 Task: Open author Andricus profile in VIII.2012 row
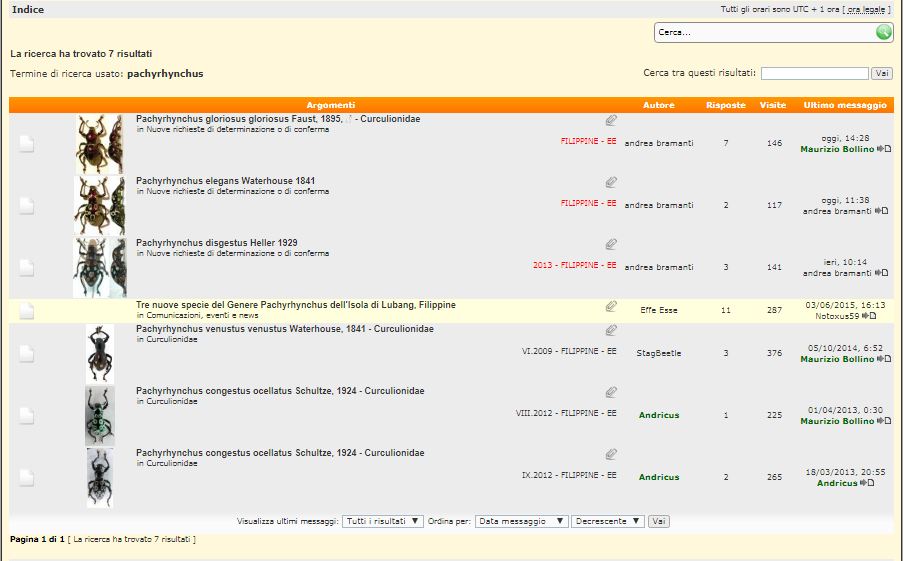click(658, 415)
